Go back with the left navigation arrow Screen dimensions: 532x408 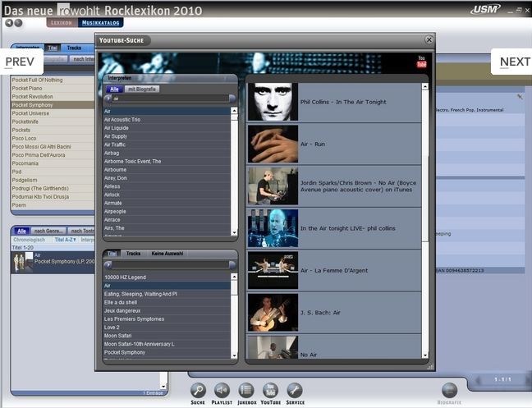9,23
